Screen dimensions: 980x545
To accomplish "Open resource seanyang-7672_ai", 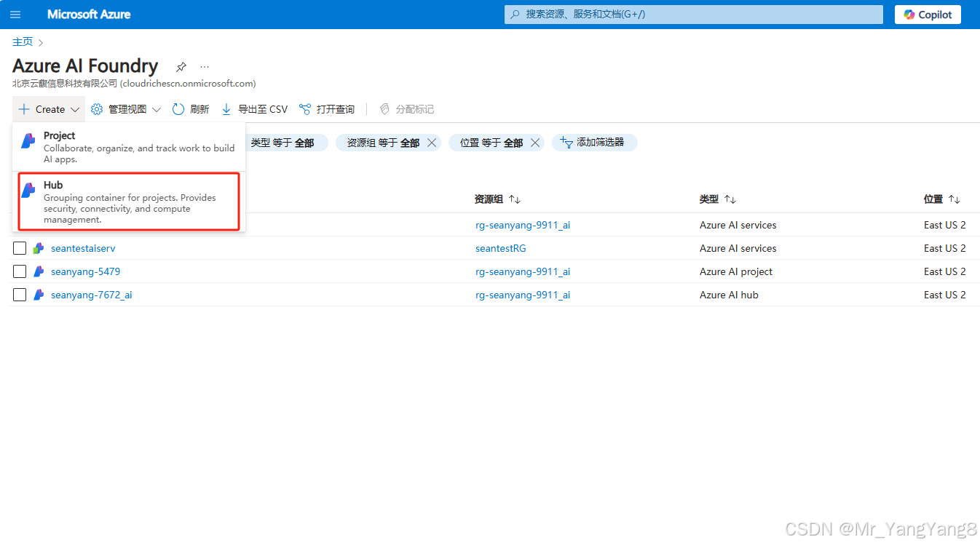I will coord(92,295).
